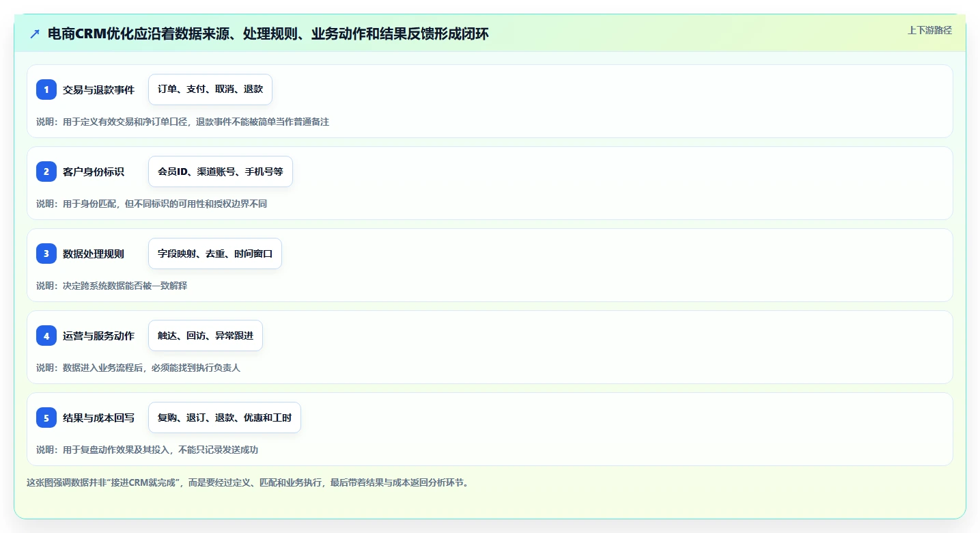Select the 触达、回访、异常跟进 tag
The image size is (980, 533).
(206, 336)
